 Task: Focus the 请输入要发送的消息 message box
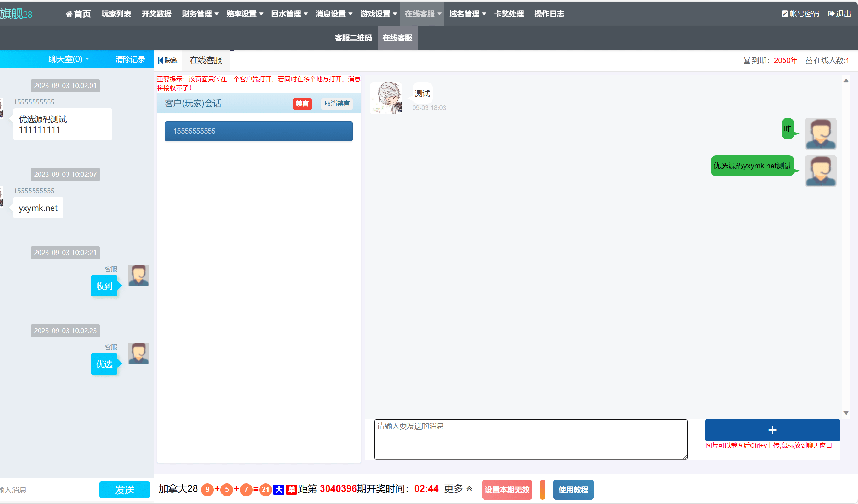(530, 439)
